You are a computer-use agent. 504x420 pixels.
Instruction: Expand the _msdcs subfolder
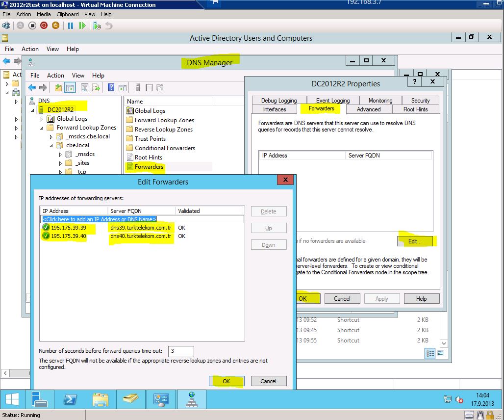[60, 155]
